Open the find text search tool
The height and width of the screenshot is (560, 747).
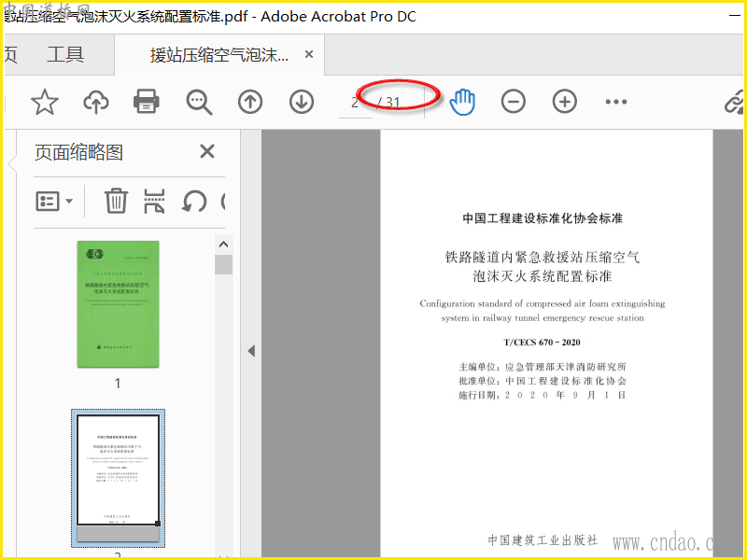point(199,102)
